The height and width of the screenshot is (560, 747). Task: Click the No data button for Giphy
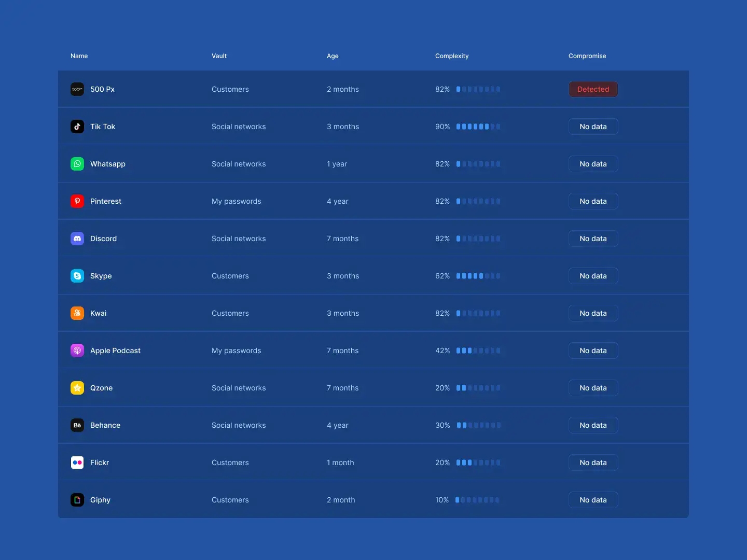tap(593, 500)
